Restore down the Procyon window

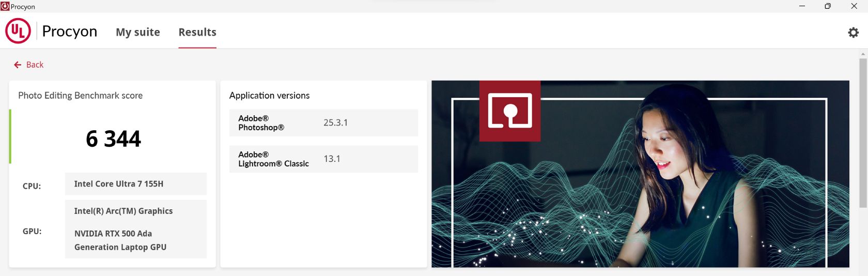coord(828,6)
